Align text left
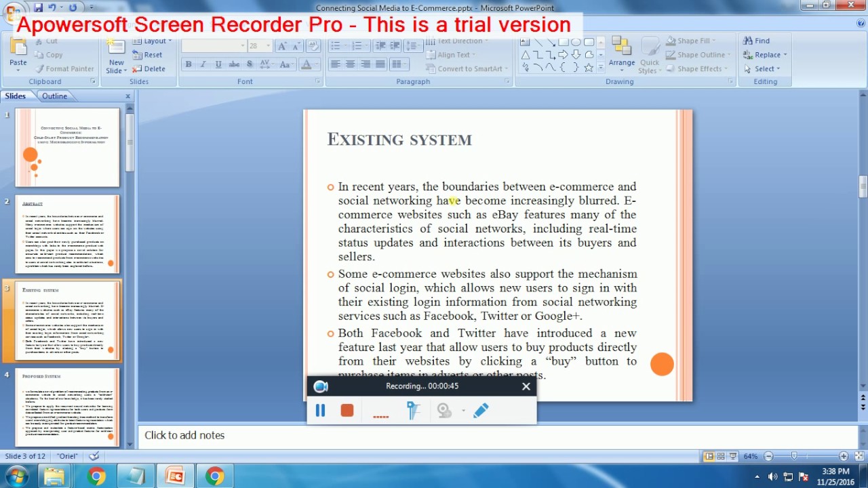The width and height of the screenshot is (868, 488). click(x=335, y=64)
